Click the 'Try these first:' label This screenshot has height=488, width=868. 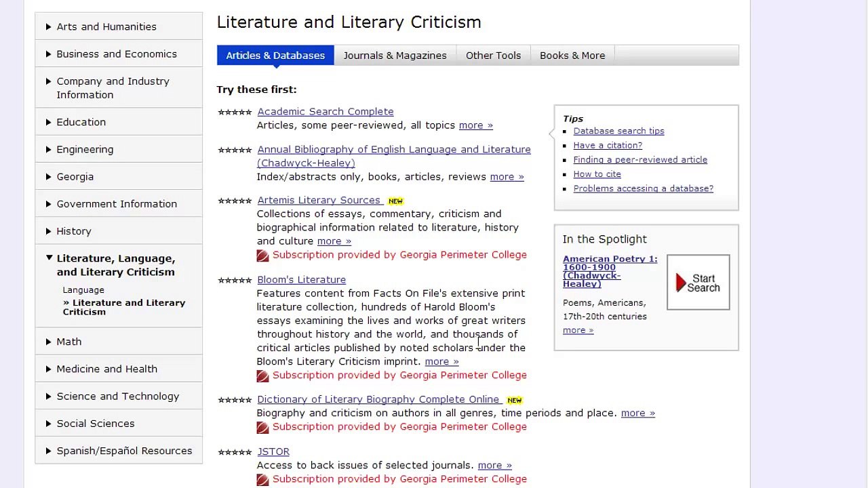(x=256, y=89)
